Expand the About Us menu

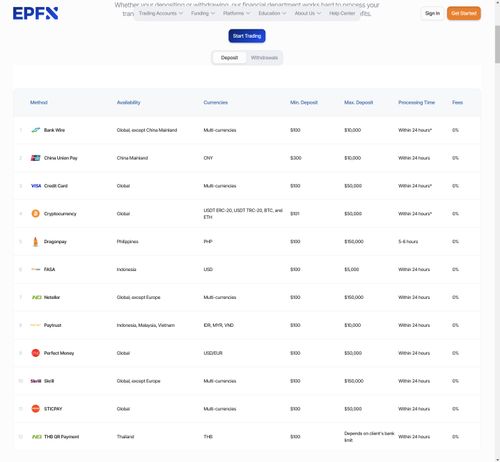point(308,13)
